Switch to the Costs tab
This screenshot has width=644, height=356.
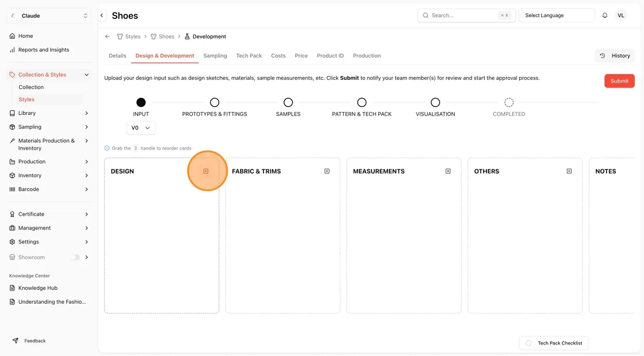pos(278,56)
